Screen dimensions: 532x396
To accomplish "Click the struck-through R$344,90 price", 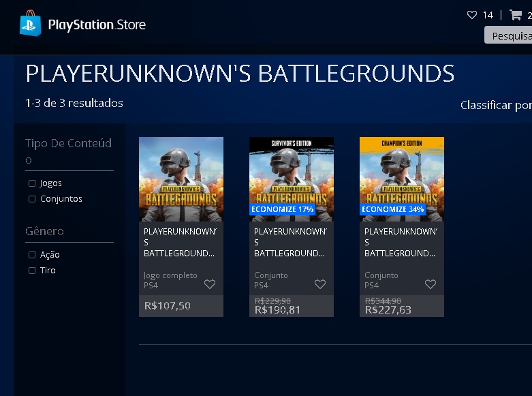I will coord(383,301).
